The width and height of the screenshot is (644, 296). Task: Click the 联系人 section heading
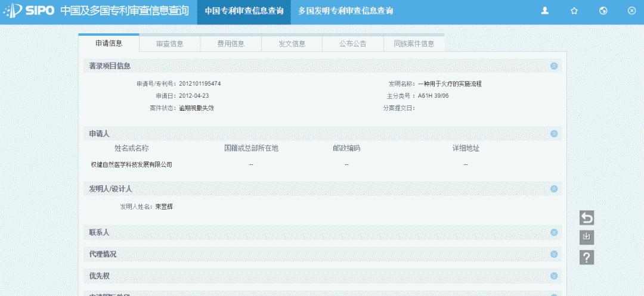tap(100, 232)
